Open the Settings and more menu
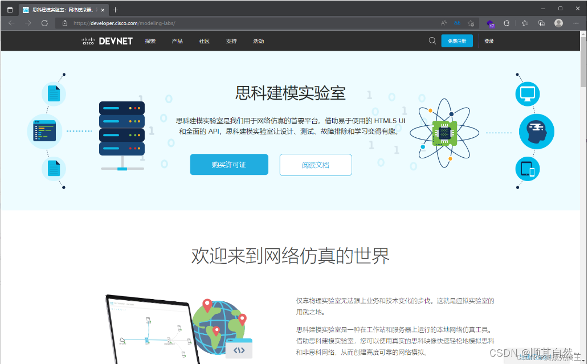Screen dimensions: 588x364 [576, 23]
